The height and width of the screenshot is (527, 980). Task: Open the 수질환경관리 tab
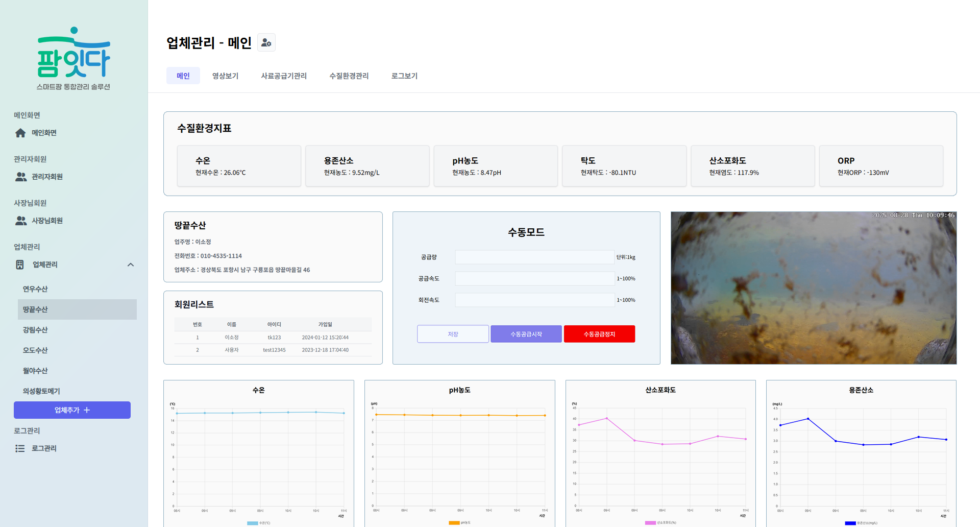[x=349, y=76]
